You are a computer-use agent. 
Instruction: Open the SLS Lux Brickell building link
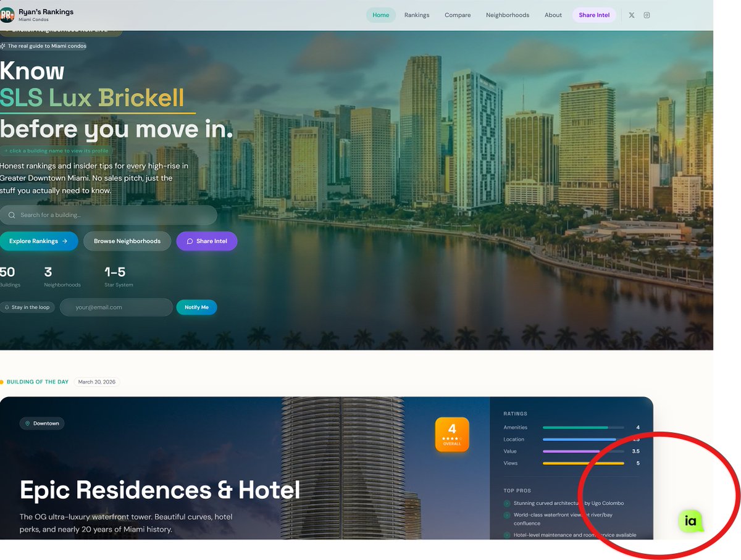tap(92, 98)
